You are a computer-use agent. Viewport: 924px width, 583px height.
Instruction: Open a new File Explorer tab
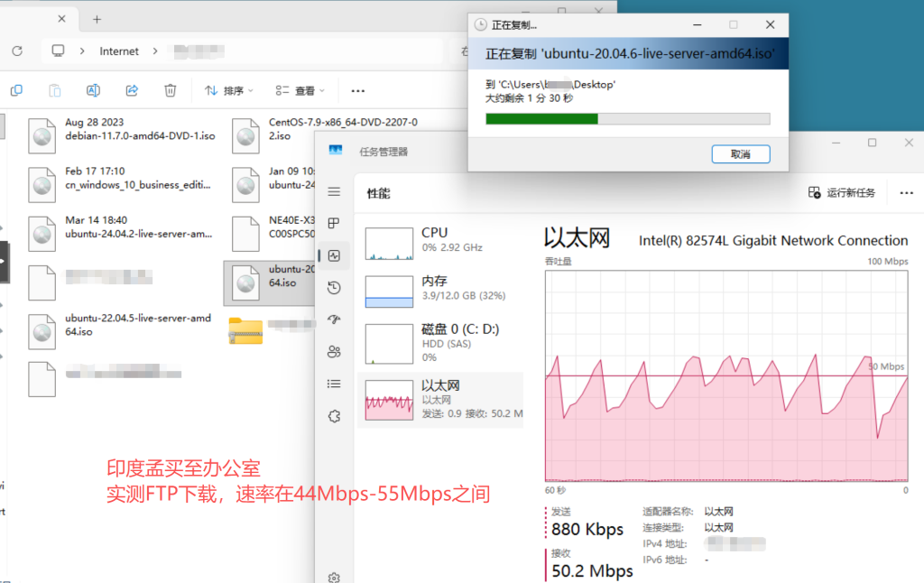click(97, 19)
